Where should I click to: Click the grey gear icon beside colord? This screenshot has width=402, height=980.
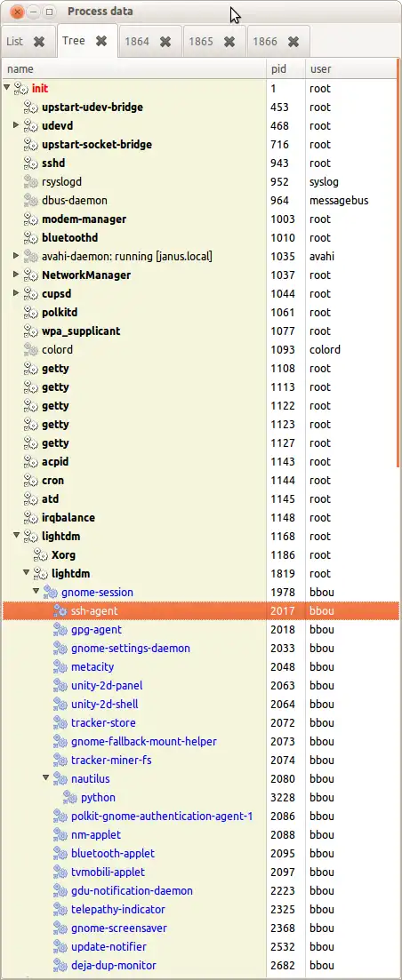click(31, 350)
